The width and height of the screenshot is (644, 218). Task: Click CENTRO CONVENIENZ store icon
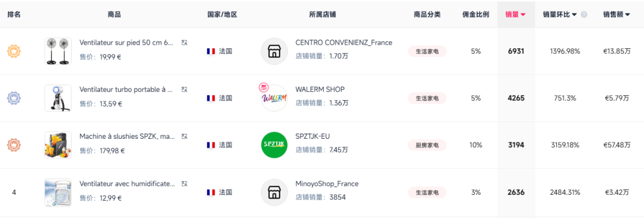click(x=274, y=51)
